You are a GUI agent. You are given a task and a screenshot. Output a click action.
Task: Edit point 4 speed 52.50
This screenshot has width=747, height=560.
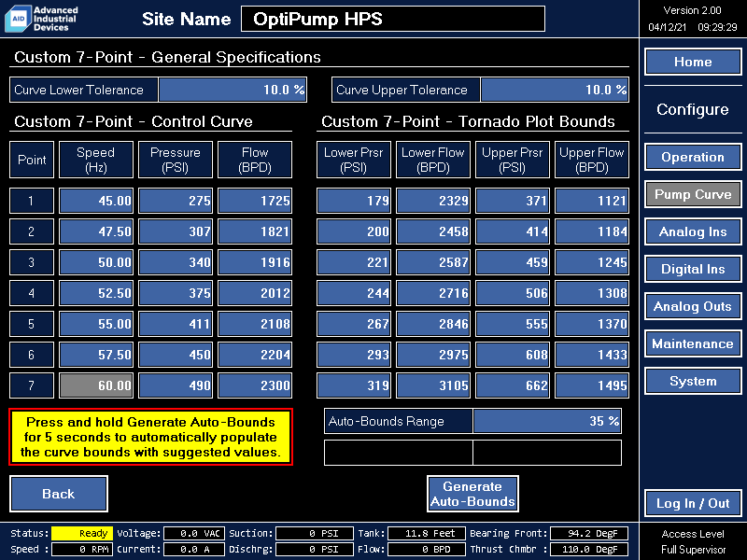[x=96, y=293]
